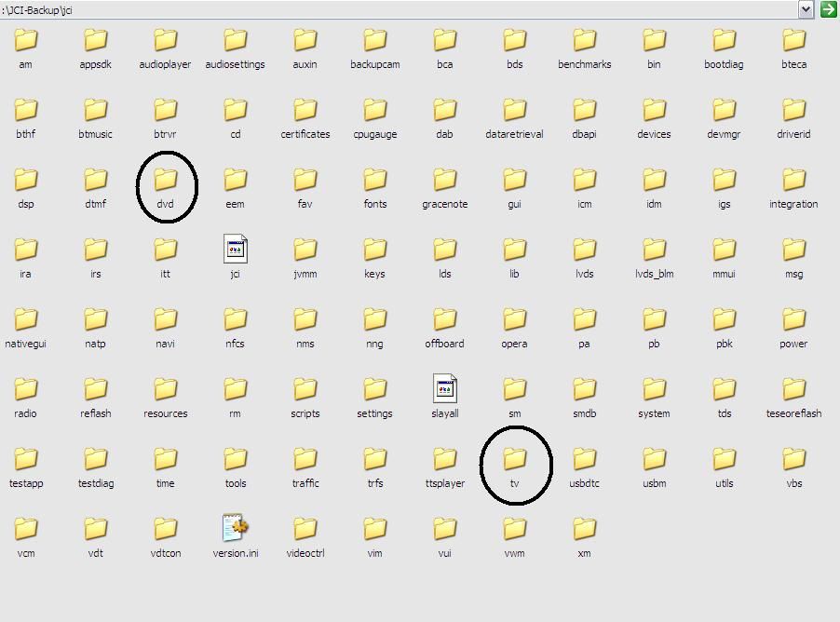Click into the JCI-Backup\jci address field

point(399,9)
